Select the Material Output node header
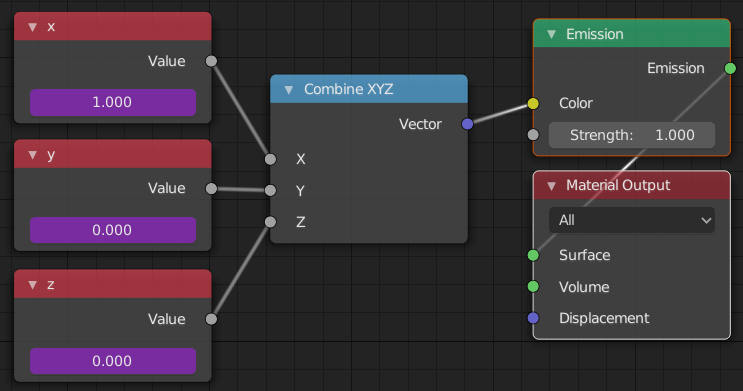743x391 pixels. click(x=632, y=185)
